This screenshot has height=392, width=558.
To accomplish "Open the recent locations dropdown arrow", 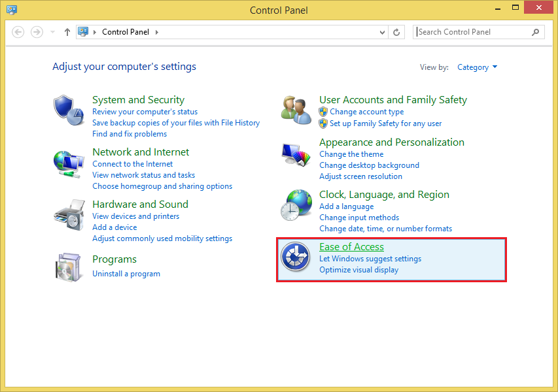I will point(53,33).
